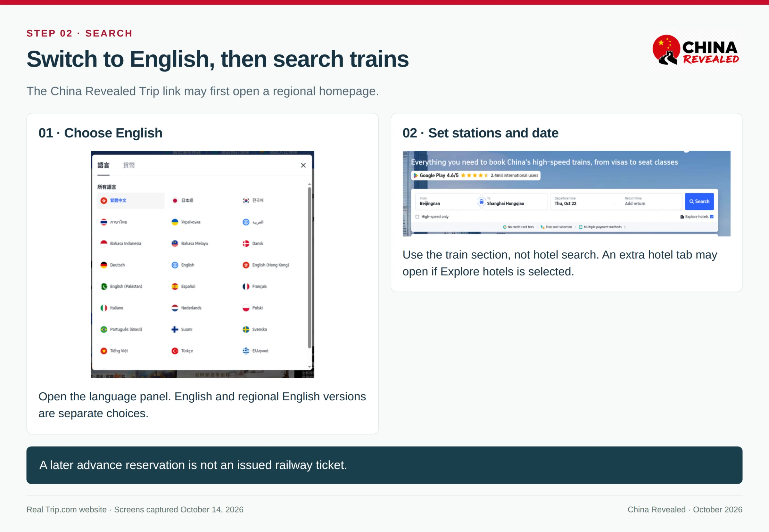This screenshot has width=769, height=532.
Task: Switch to the 貨幣 currency tab
Action: tap(129, 165)
